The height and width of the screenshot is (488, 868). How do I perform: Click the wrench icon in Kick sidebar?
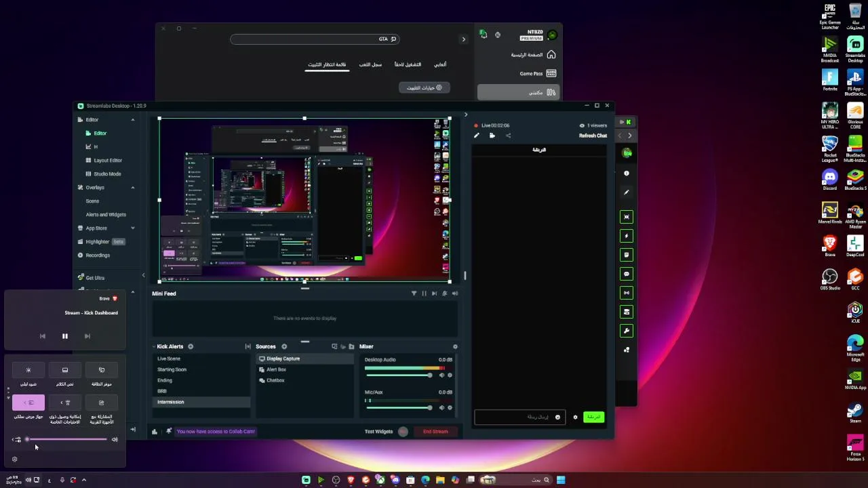pos(627,331)
